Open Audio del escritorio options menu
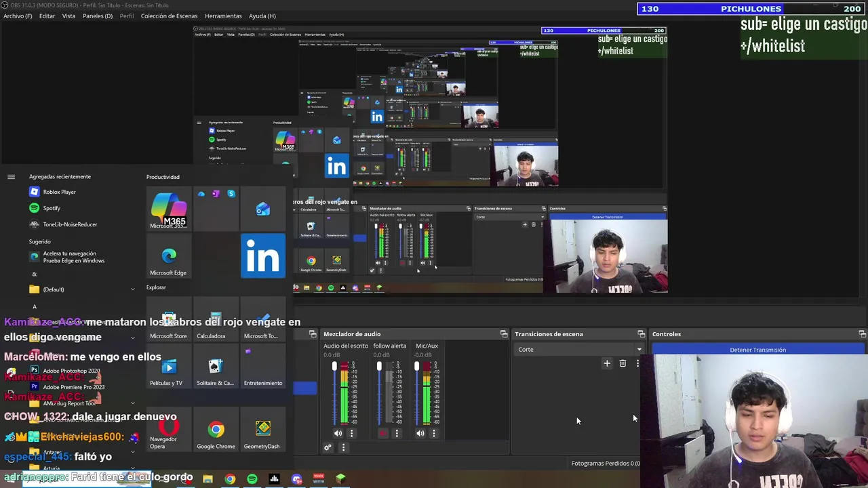This screenshot has height=488, width=868. click(351, 433)
